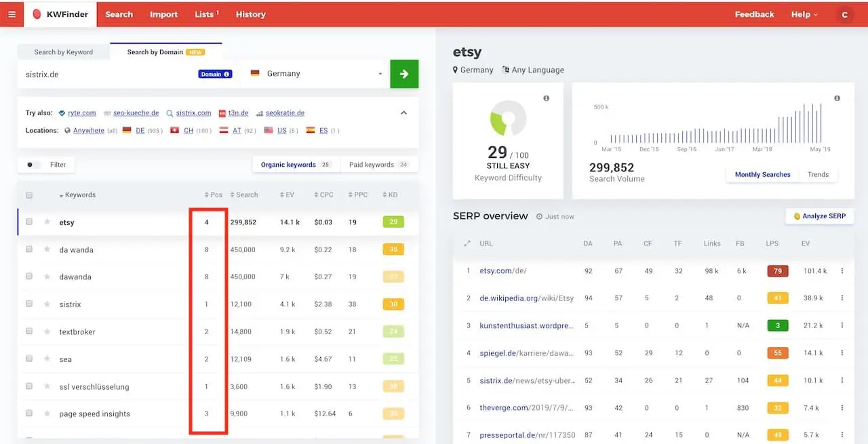
Task: Sort by KD column
Action: [390, 195]
